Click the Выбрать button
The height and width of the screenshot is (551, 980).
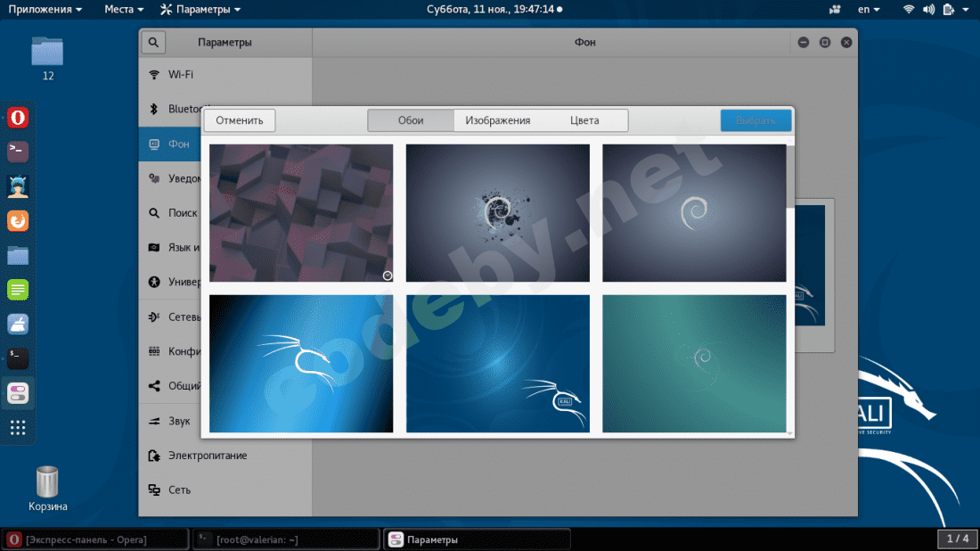click(x=755, y=120)
